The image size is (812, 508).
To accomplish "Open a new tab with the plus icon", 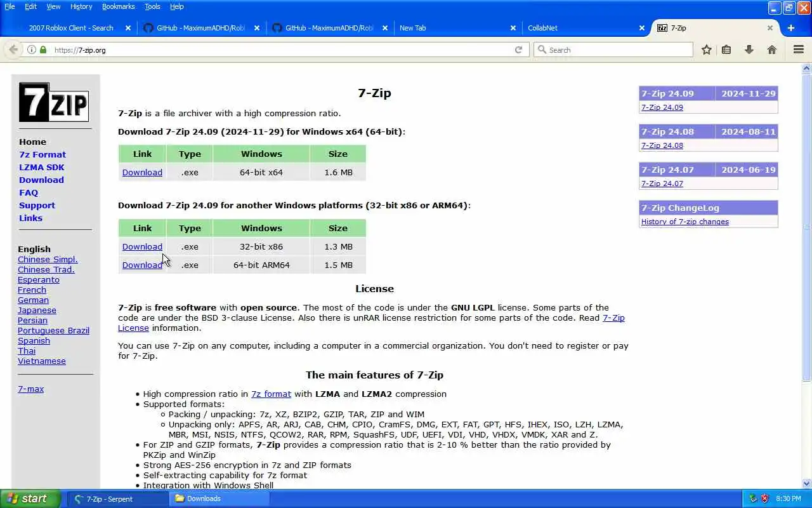I will pyautogui.click(x=791, y=28).
